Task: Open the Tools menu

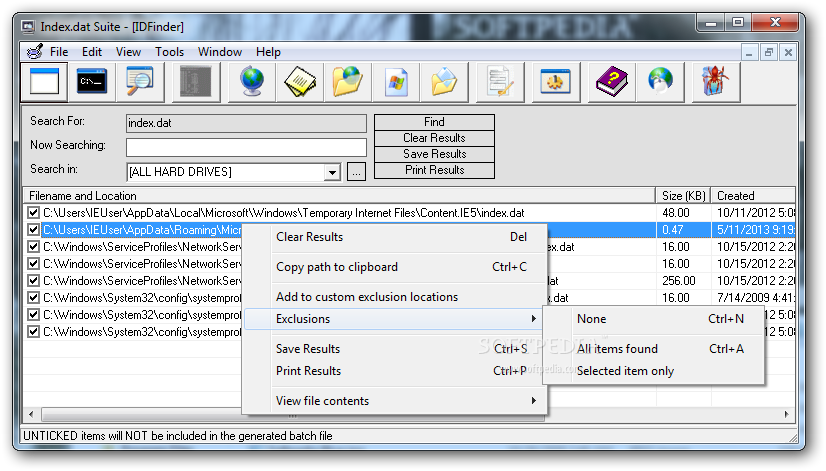Action: pos(169,52)
